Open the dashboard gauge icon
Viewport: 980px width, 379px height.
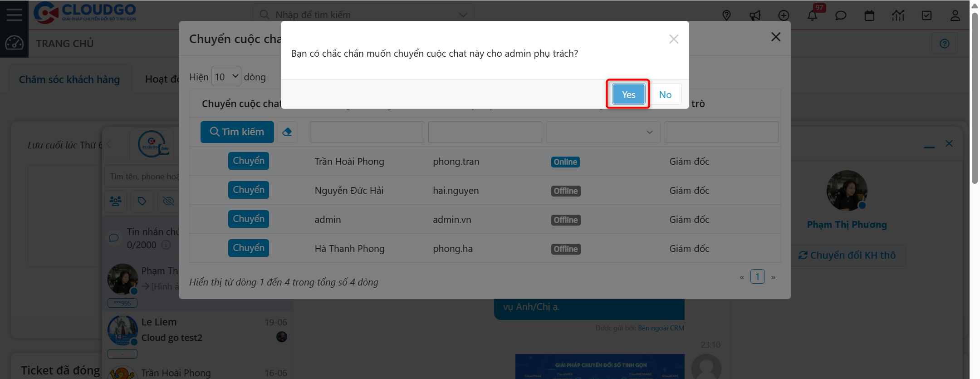pos(14,43)
